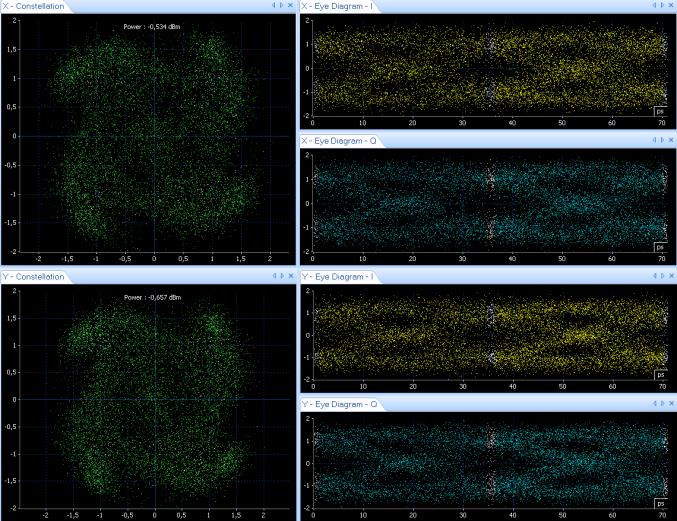Image resolution: width=677 pixels, height=521 pixels.
Task: Select the X - Constellation tab
Action: tap(34, 6)
